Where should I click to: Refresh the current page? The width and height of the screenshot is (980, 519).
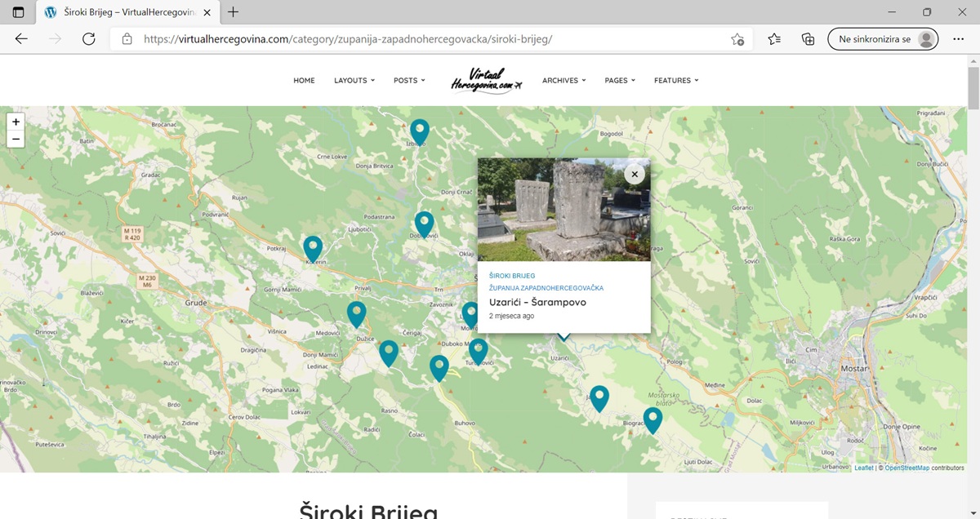tap(89, 39)
